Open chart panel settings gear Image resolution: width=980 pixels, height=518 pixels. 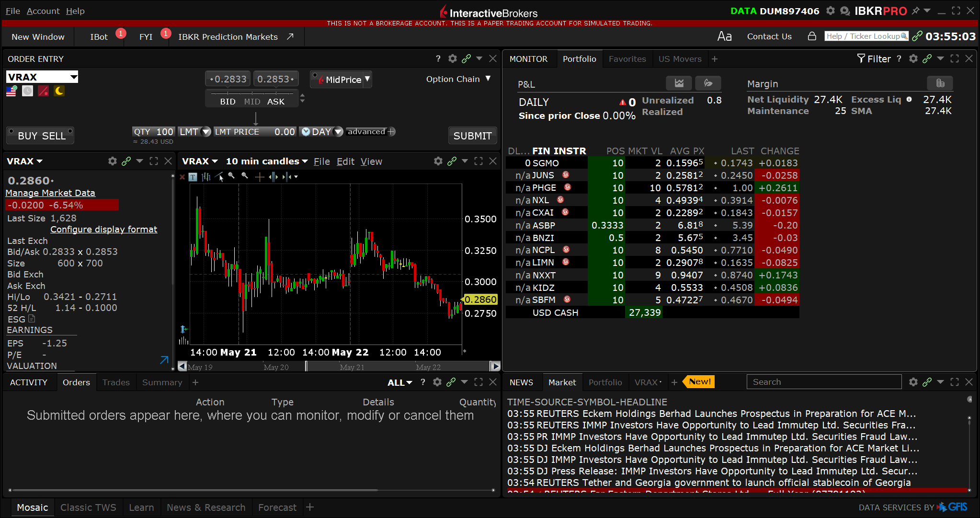point(438,161)
